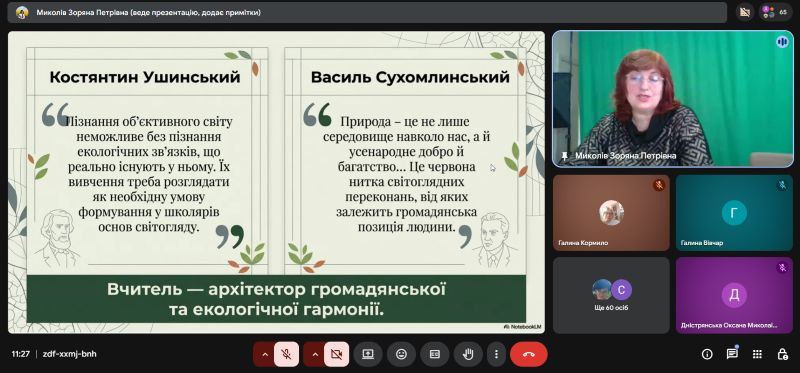
Task: Unmute the microphone button
Action: 286,354
